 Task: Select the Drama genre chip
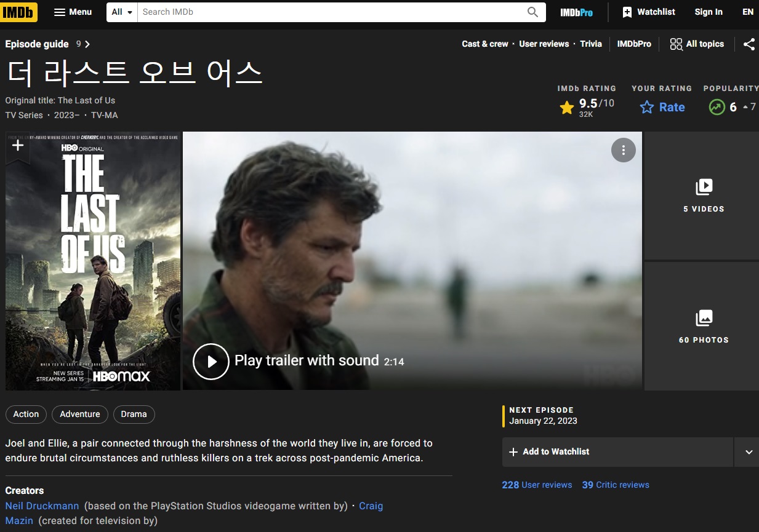pos(134,415)
